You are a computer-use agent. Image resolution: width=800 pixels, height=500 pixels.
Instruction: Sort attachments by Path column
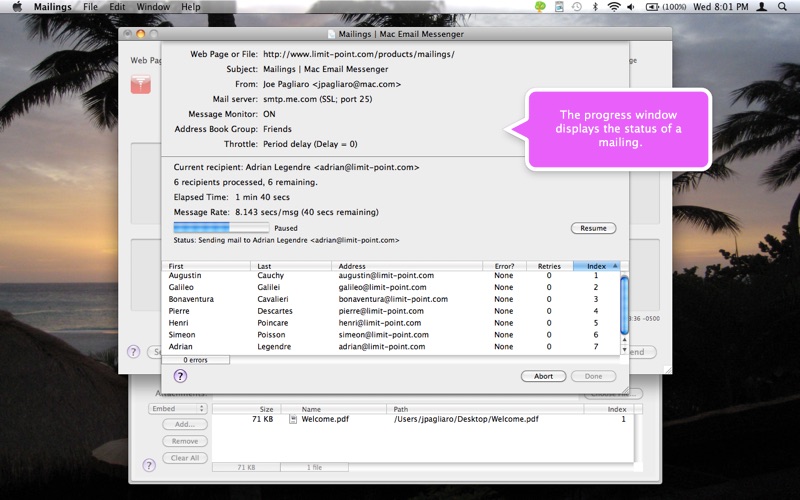pyautogui.click(x=485, y=409)
